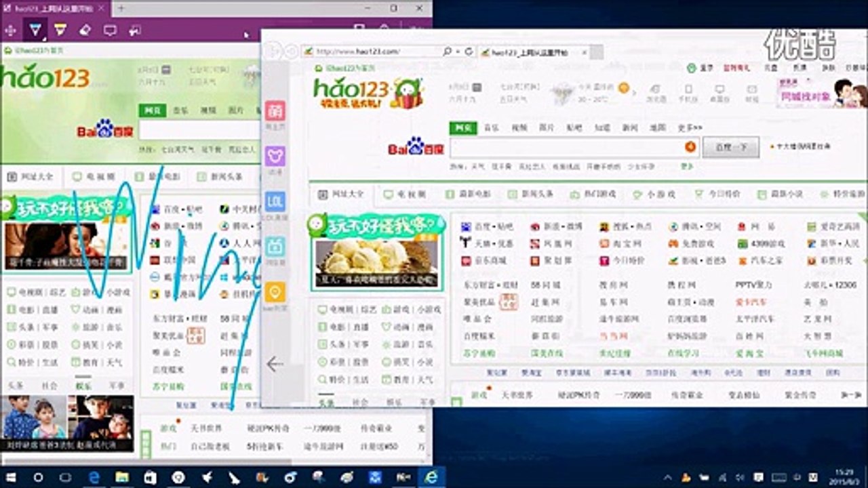Expand hidden system tray icons
868x488 pixels.
coord(668,477)
